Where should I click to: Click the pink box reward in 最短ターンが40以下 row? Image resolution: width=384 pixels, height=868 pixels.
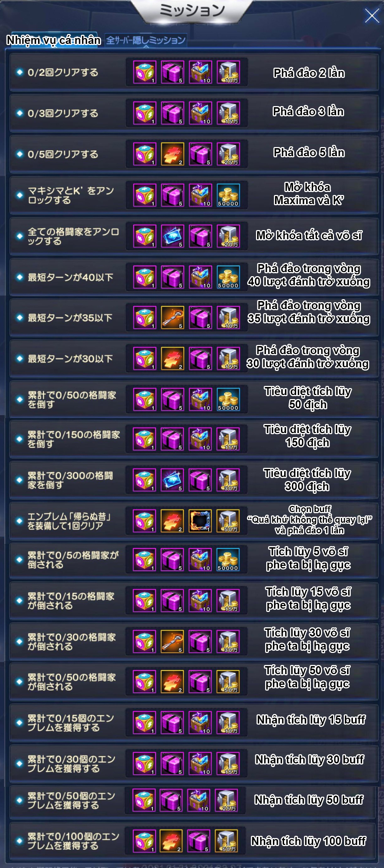[173, 277]
